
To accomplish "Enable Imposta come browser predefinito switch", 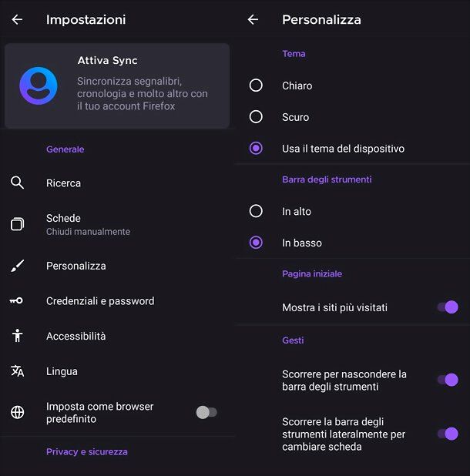I will [x=206, y=412].
